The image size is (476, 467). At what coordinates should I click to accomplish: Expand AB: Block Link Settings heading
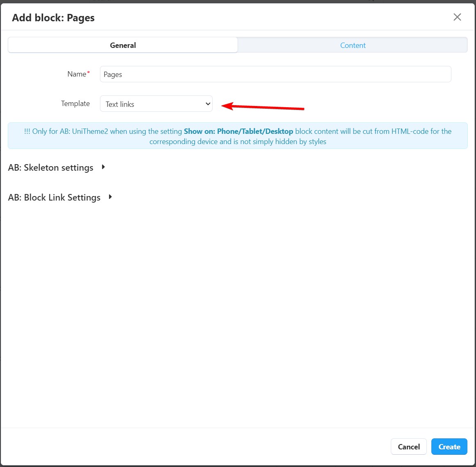(x=54, y=198)
